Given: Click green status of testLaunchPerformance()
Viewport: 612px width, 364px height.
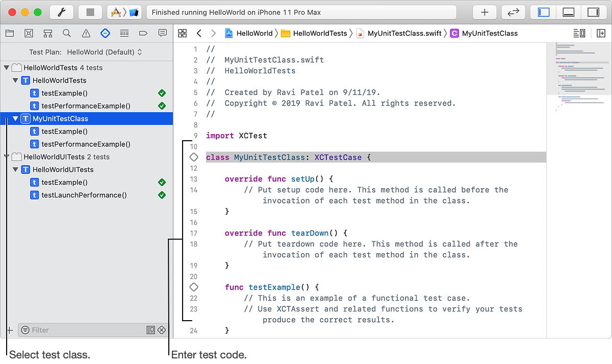Looking at the screenshot, I should coord(162,195).
